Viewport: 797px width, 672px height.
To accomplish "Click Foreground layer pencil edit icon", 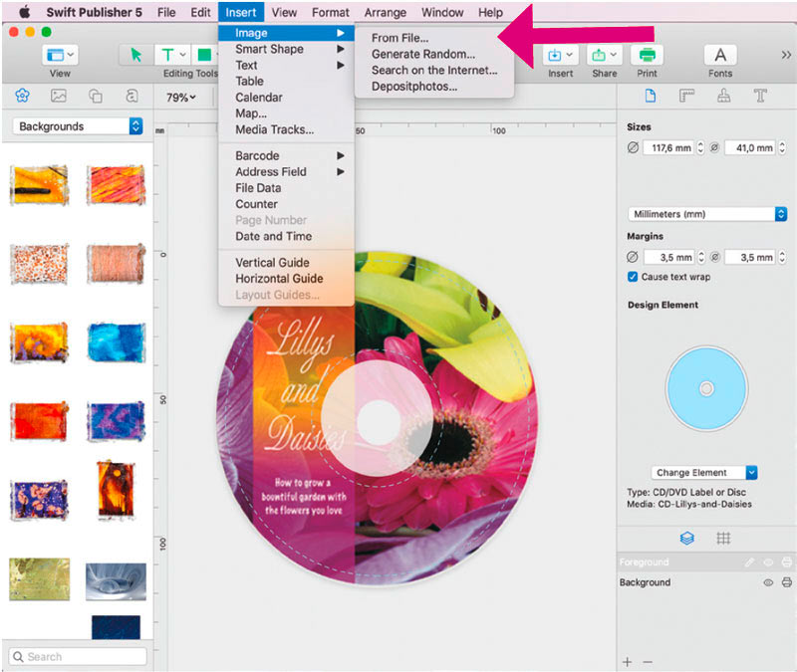I will tap(750, 561).
